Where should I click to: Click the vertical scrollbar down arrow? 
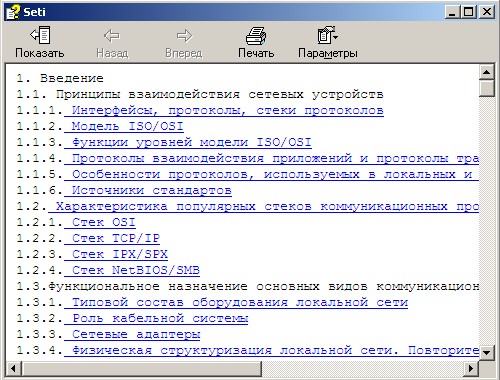[x=486, y=352]
